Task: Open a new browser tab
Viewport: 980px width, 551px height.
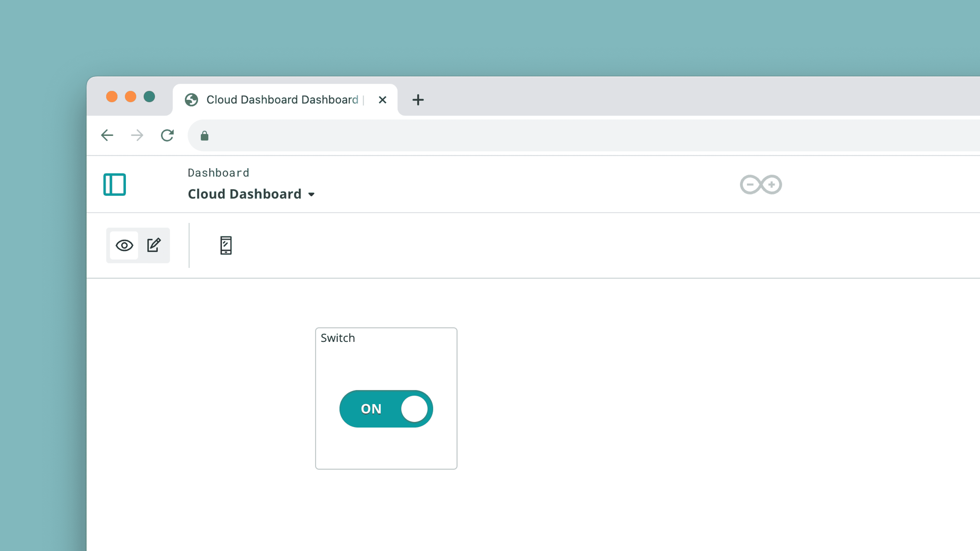Action: (x=418, y=100)
